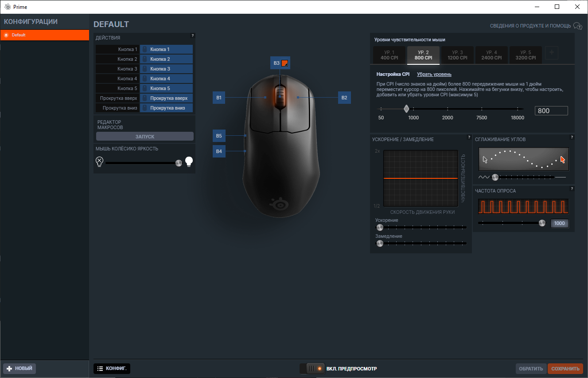Click the angle snapping slider knob
The image size is (588, 378).
[495, 177]
